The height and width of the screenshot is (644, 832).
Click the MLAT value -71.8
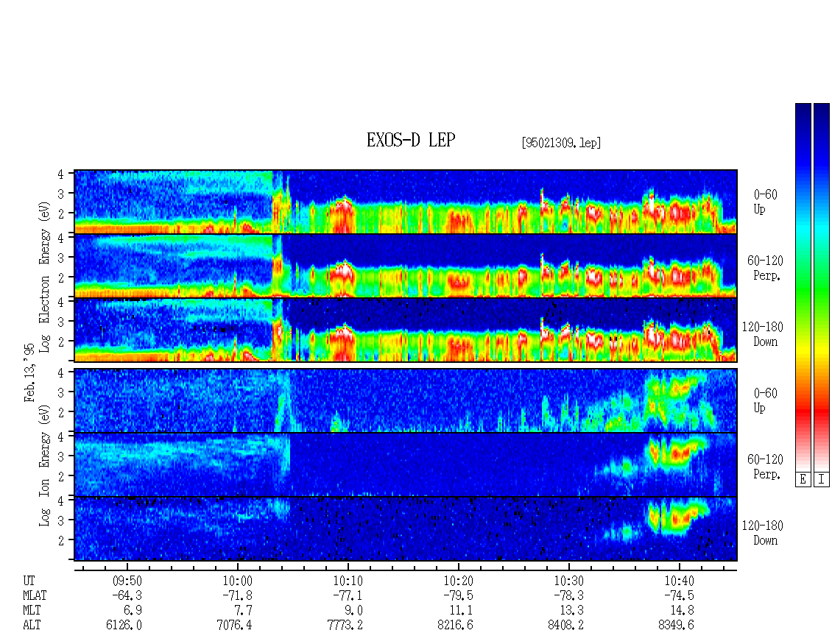(237, 595)
